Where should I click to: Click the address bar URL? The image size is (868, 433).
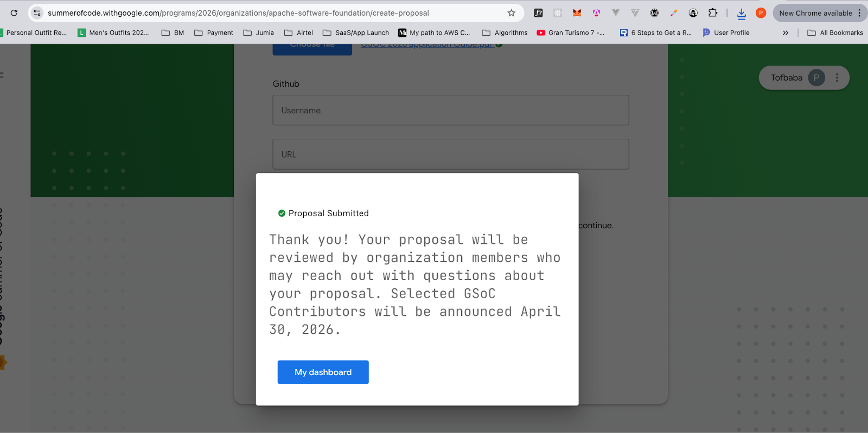pyautogui.click(x=238, y=13)
